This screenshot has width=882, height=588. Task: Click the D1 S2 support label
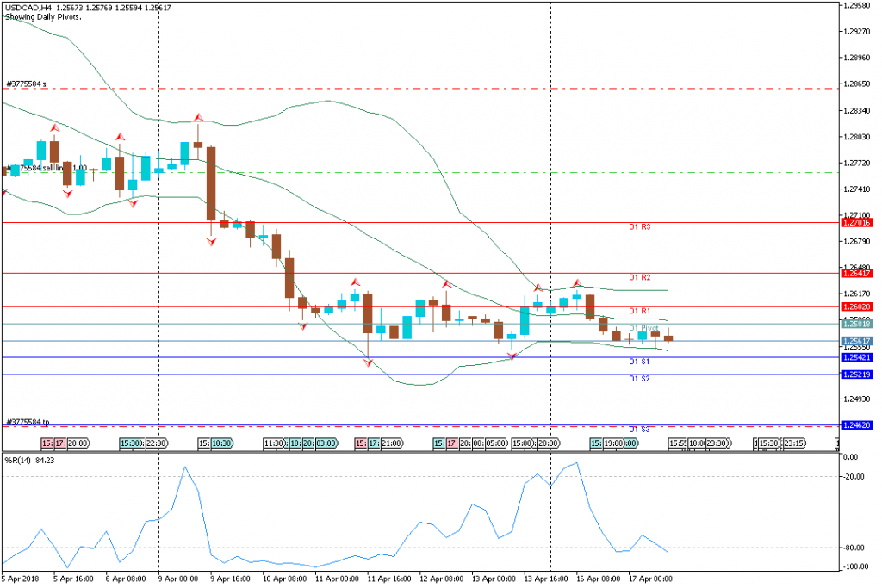click(x=639, y=379)
